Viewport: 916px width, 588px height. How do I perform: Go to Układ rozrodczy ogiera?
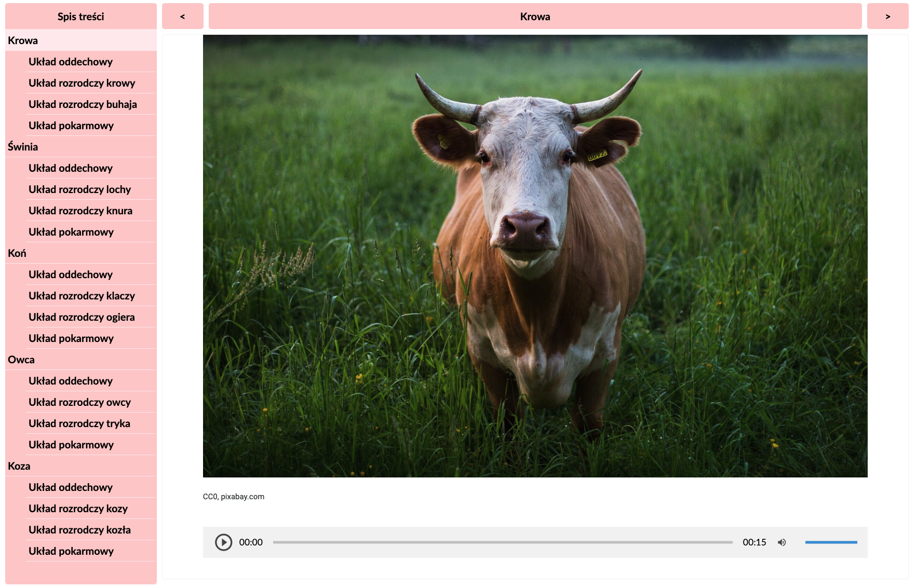click(x=82, y=317)
